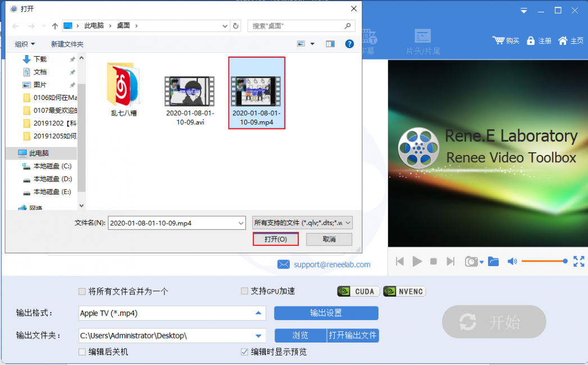Toggle the preview pane icon
Screen dimensions: 588x365
coord(330,44)
